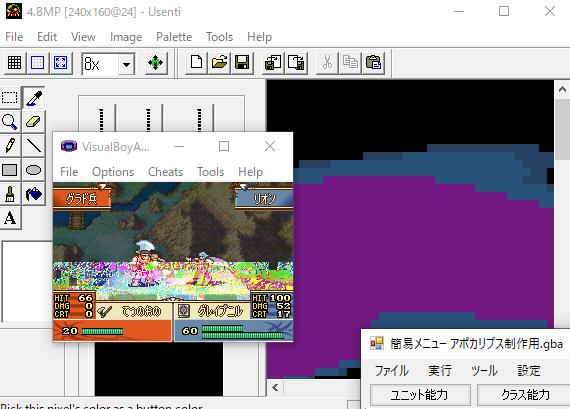Image resolution: width=570 pixels, height=409 pixels.
Task: Click the save floppy disk icon
Action: tap(242, 63)
